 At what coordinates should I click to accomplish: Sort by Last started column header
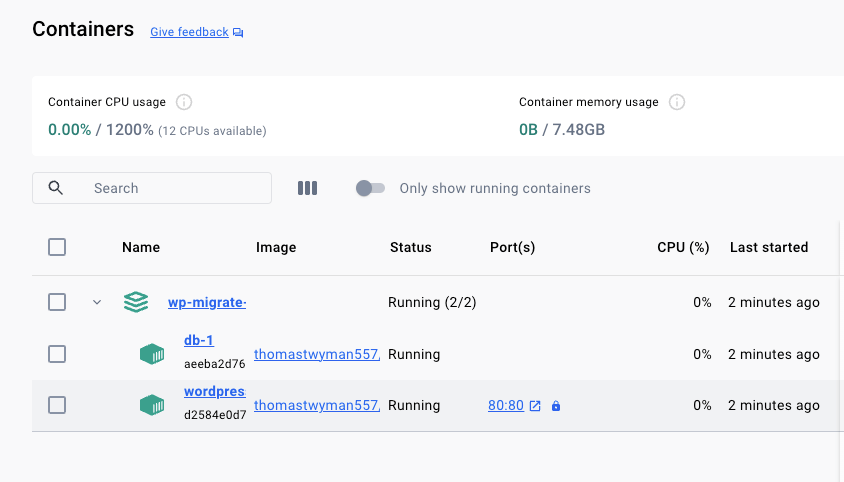pyautogui.click(x=768, y=247)
